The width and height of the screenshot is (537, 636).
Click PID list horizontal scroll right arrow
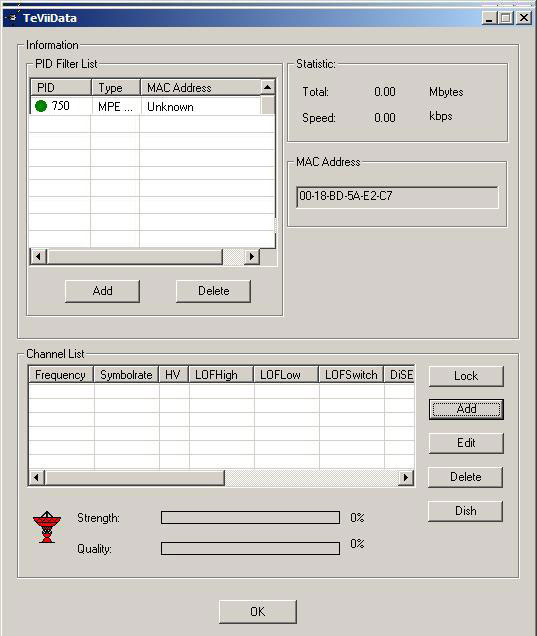(252, 257)
